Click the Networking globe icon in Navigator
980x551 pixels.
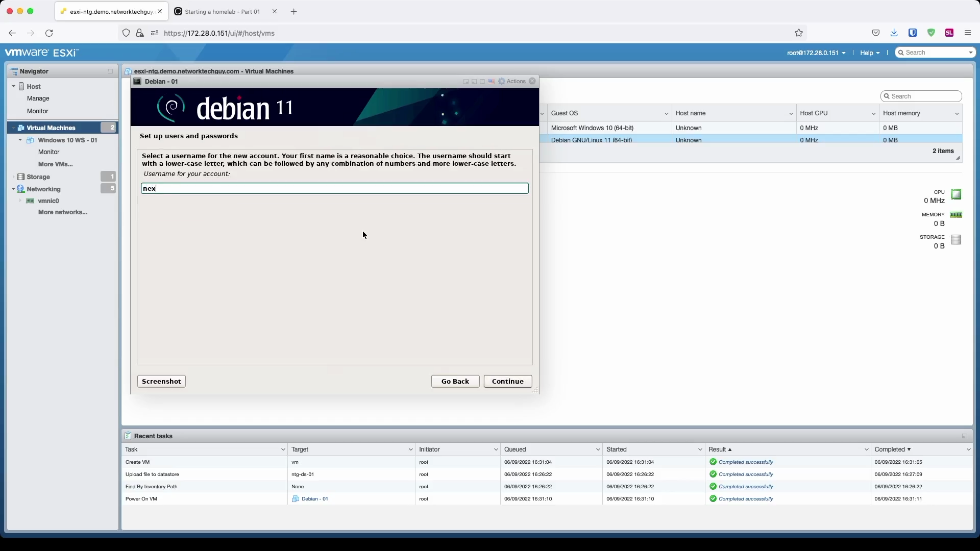pos(21,189)
